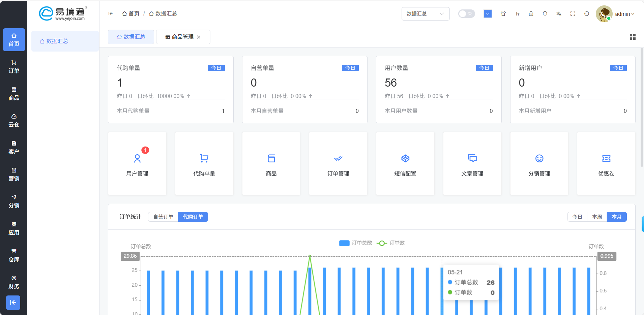Click 数据汇总 breadcrumb link

163,13
